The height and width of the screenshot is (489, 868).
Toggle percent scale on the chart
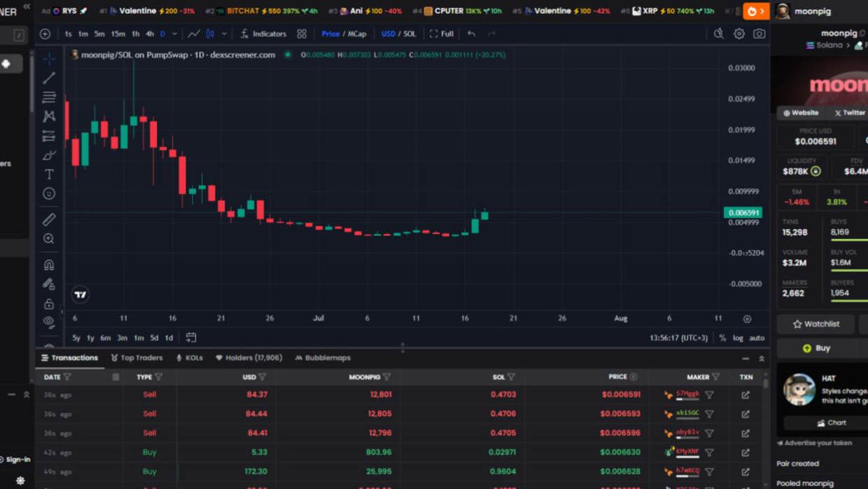[722, 338]
